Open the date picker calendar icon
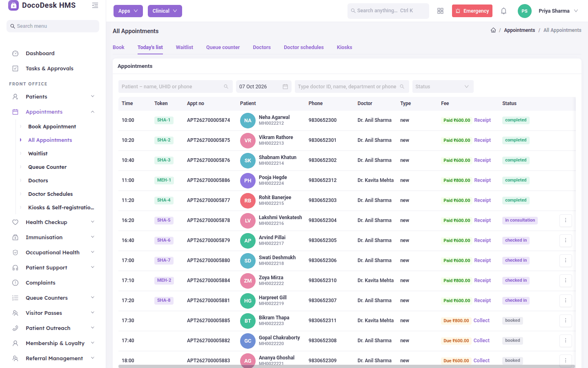 point(285,87)
